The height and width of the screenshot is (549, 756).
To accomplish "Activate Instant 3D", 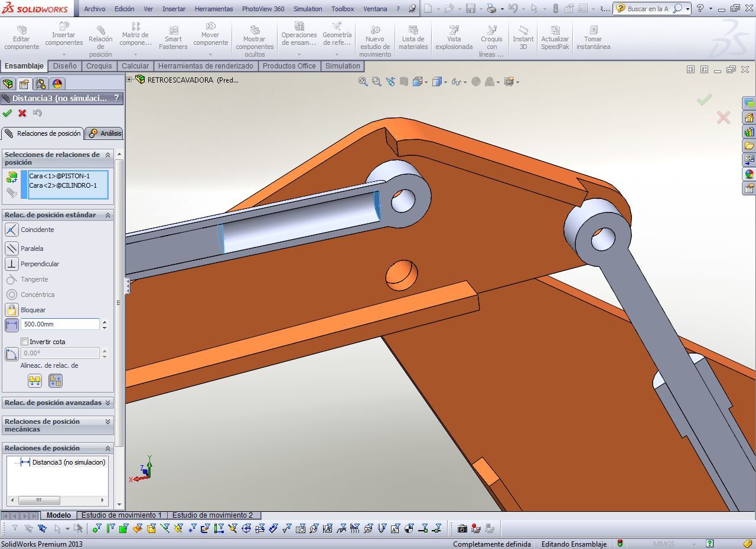I will click(x=523, y=38).
